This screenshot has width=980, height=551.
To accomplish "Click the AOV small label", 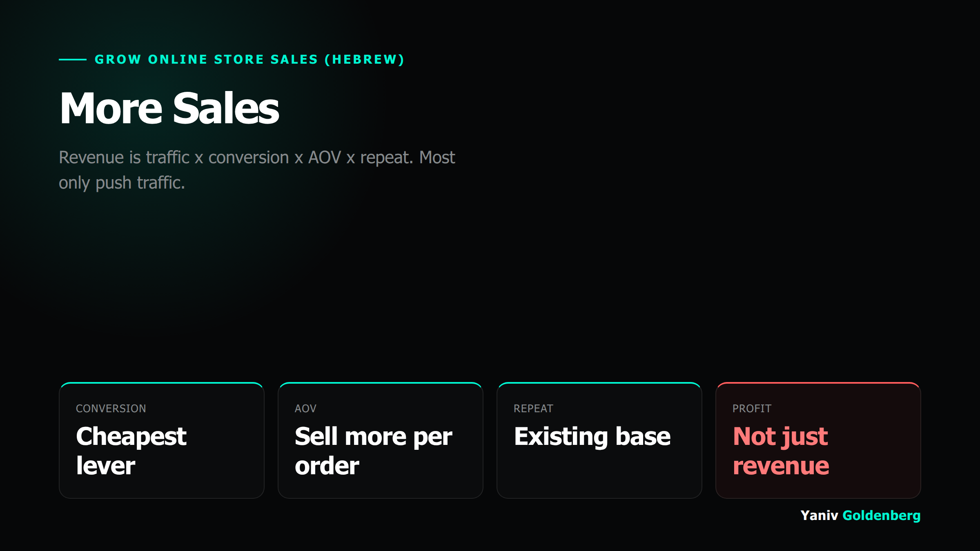I will tap(305, 409).
